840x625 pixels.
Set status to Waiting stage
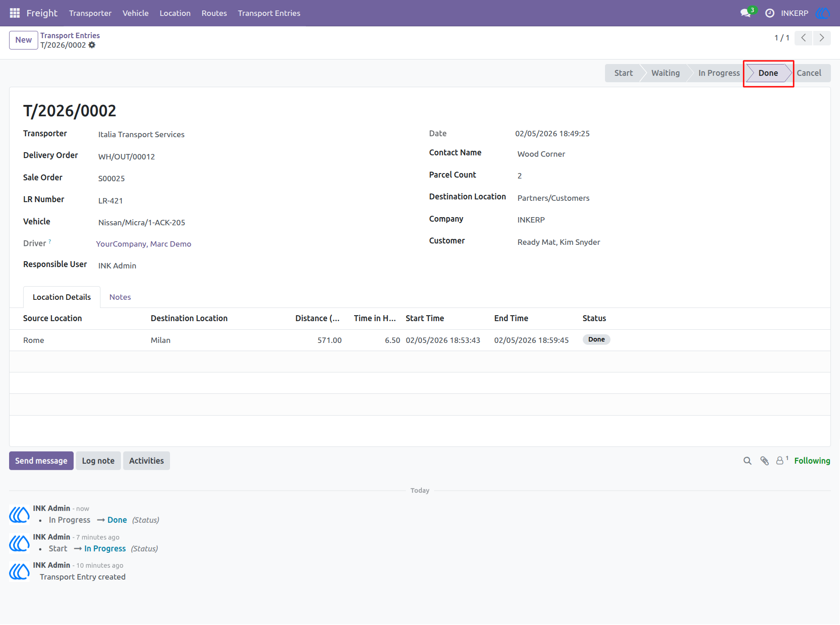coord(665,73)
